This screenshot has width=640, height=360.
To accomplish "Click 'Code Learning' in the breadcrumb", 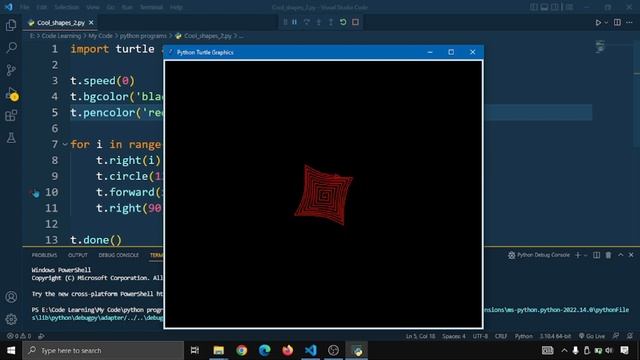I will click(x=61, y=36).
